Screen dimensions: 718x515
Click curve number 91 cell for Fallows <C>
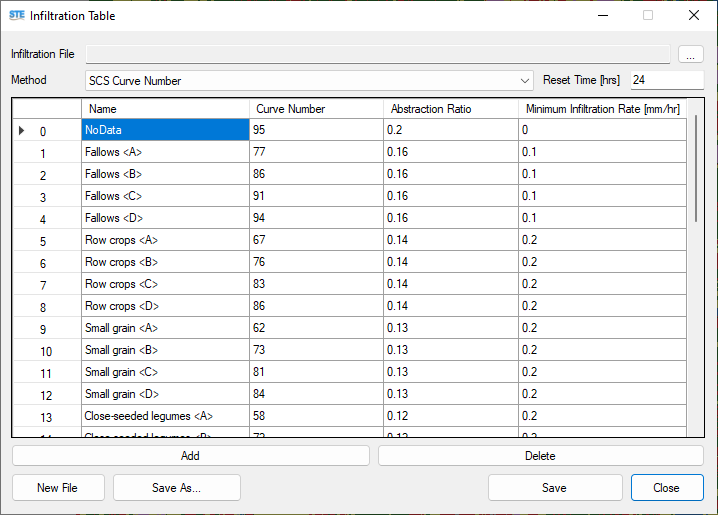click(x=316, y=195)
